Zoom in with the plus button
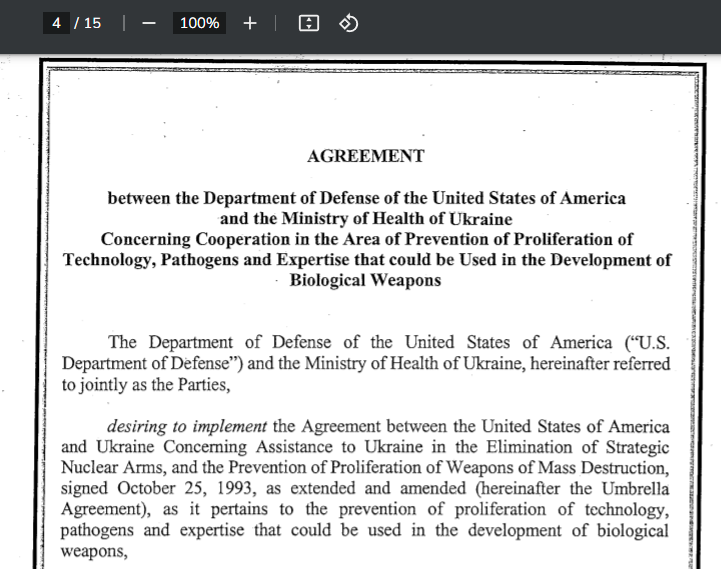The height and width of the screenshot is (569, 721). pyautogui.click(x=250, y=23)
